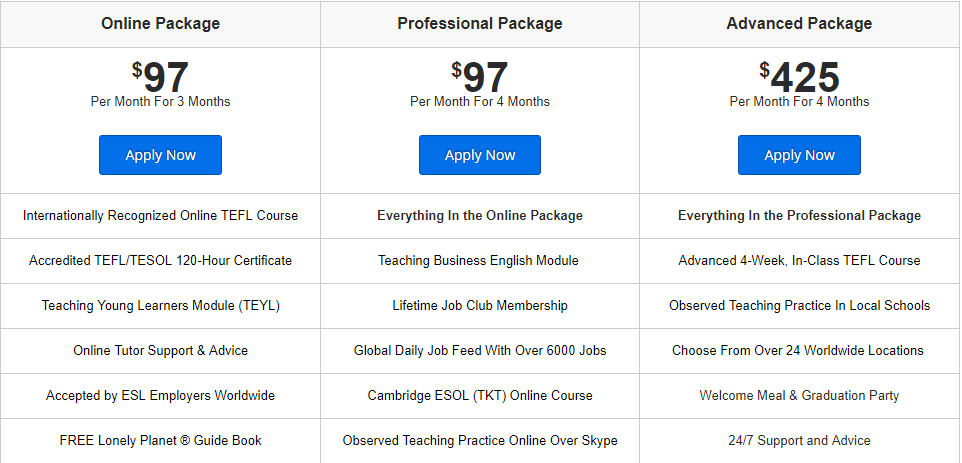Click Welcome Meal & Graduation Party
The height and width of the screenshot is (463, 962).
coord(799,396)
